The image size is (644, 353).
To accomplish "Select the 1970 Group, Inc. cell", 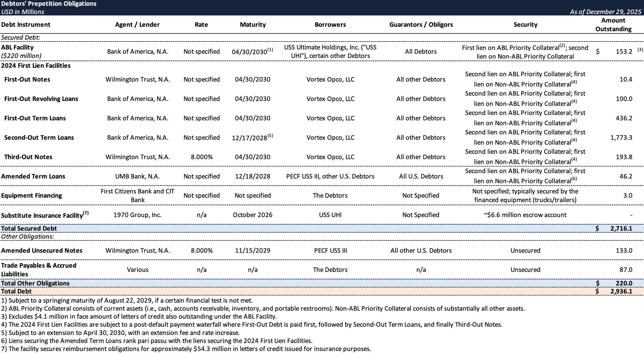I will [137, 215].
